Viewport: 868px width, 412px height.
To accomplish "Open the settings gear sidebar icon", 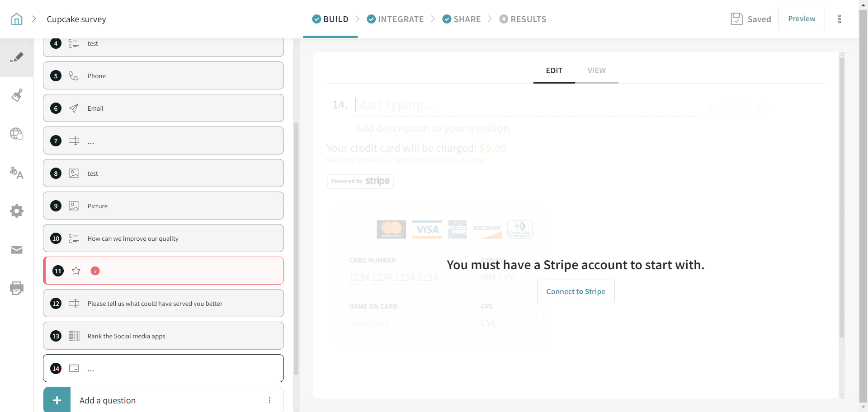I will point(17,211).
